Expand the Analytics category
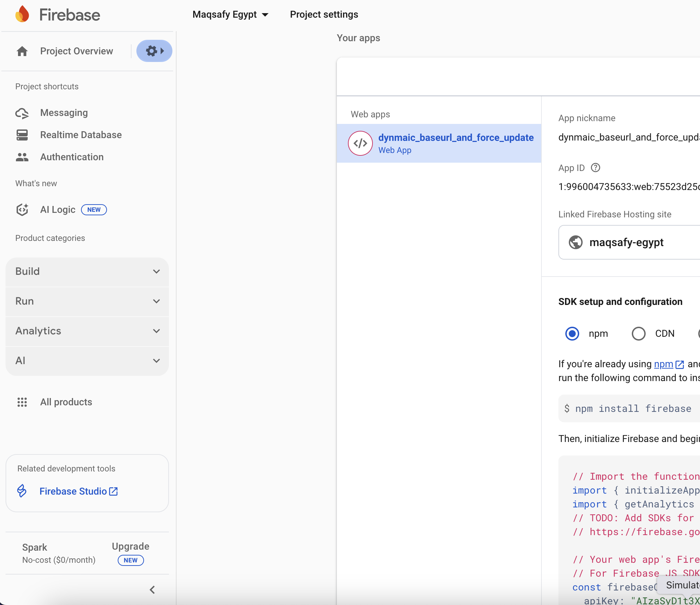 click(87, 331)
